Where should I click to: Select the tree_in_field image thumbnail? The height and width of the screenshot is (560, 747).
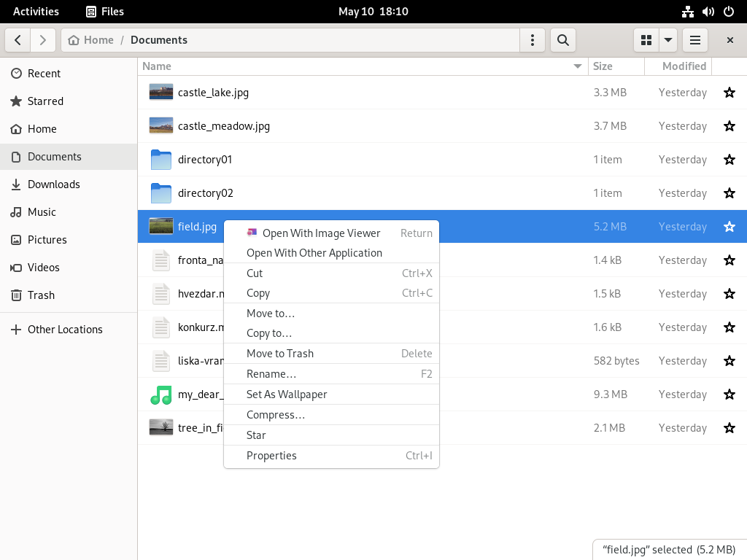coord(161,427)
